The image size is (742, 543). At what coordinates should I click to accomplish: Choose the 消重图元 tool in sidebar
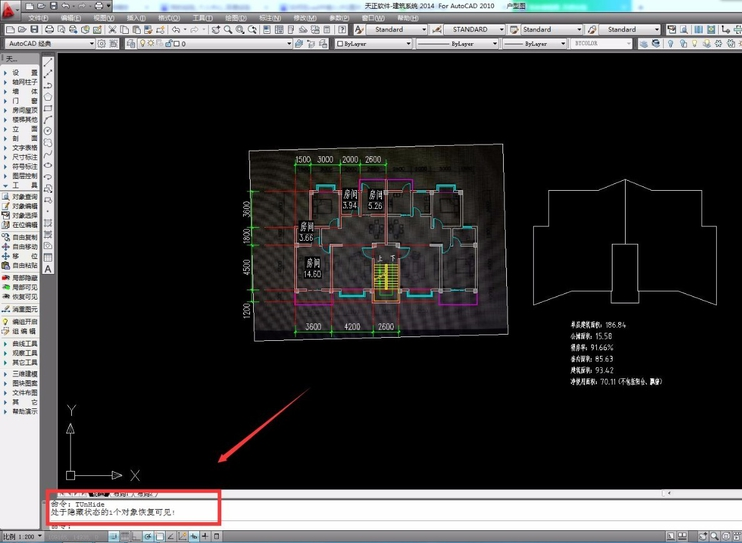24,309
